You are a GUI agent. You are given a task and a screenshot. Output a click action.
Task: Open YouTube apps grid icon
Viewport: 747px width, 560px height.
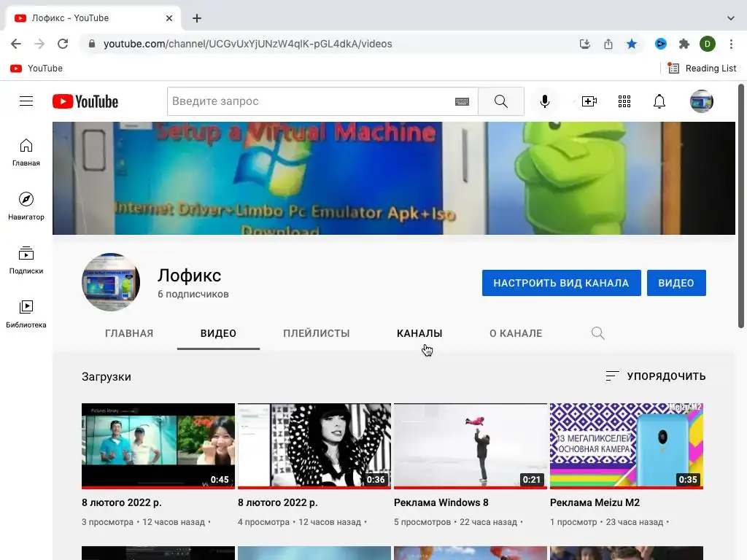tap(624, 101)
